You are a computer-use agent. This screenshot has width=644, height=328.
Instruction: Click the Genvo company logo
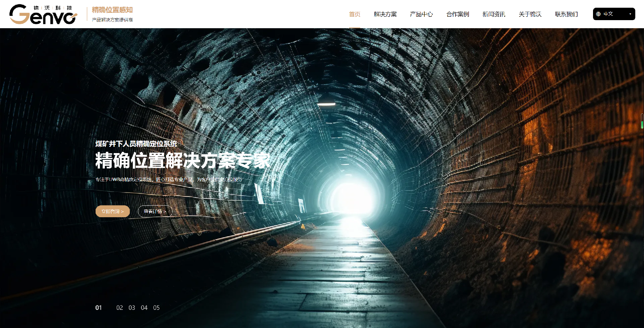point(43,14)
